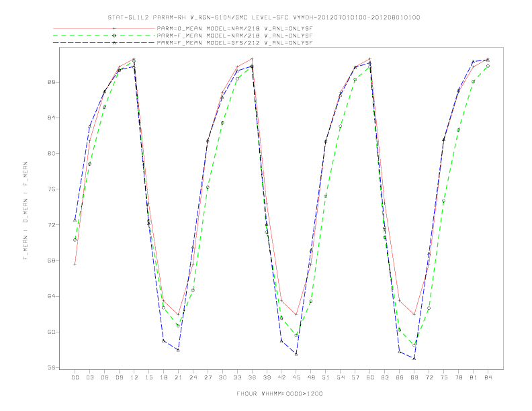This screenshot has height=411, width=532.
Task: Click x-axis tick label 15
Action: coord(148,377)
